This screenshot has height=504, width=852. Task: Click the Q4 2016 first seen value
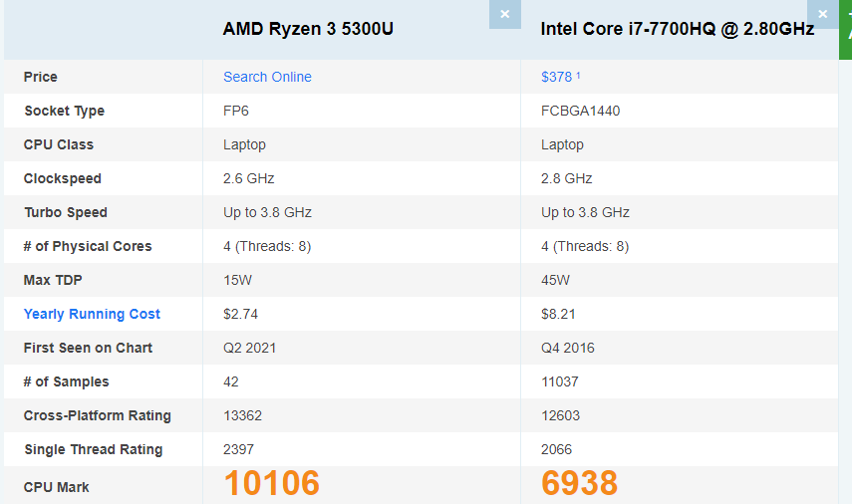[x=568, y=349]
